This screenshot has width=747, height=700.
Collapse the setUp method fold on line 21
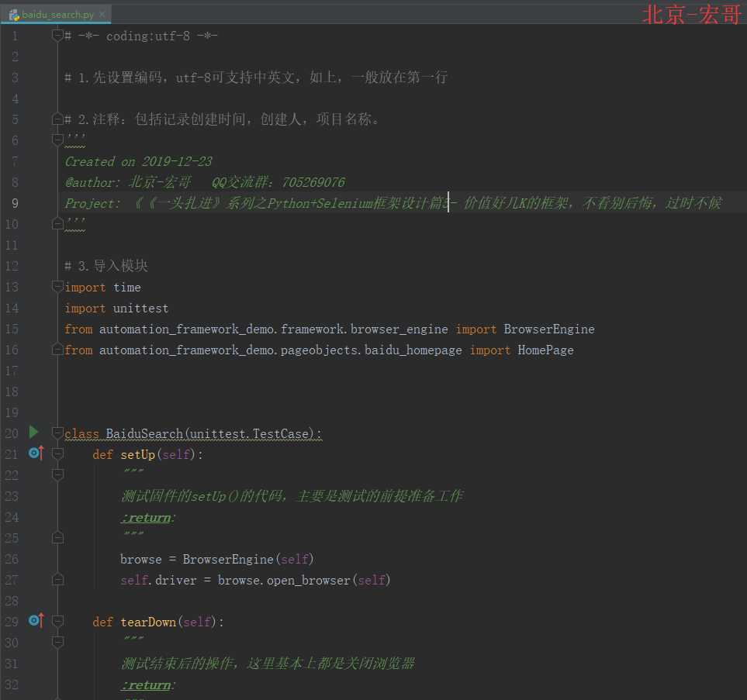[x=57, y=453]
